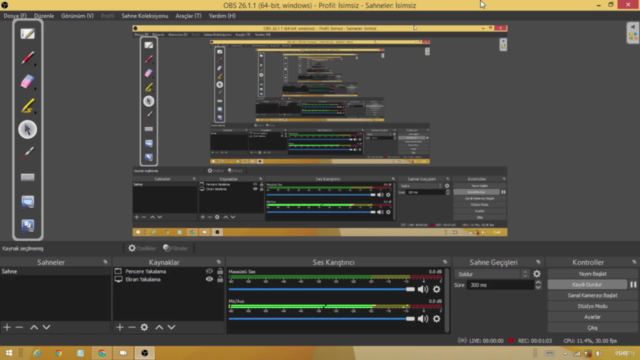
Task: Click the Kaydı Durdur button
Action: pos(587,284)
